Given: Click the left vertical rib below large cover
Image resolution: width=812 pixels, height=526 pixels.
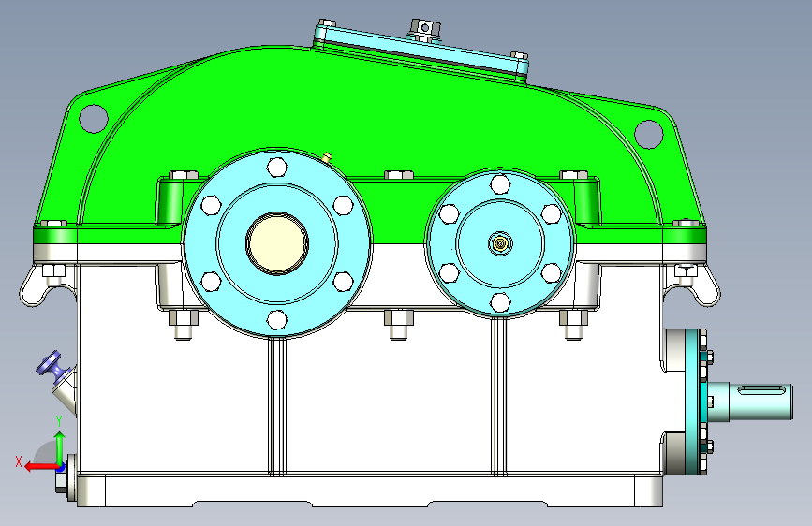Looking at the screenshot, I should 277,405.
